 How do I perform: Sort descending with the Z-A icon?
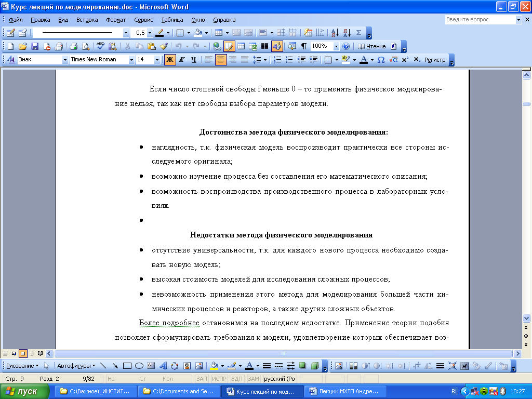(x=347, y=33)
